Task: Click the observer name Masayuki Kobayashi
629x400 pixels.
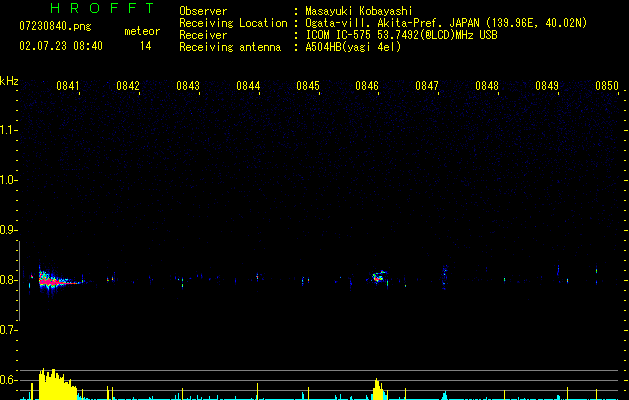Action: pos(359,11)
